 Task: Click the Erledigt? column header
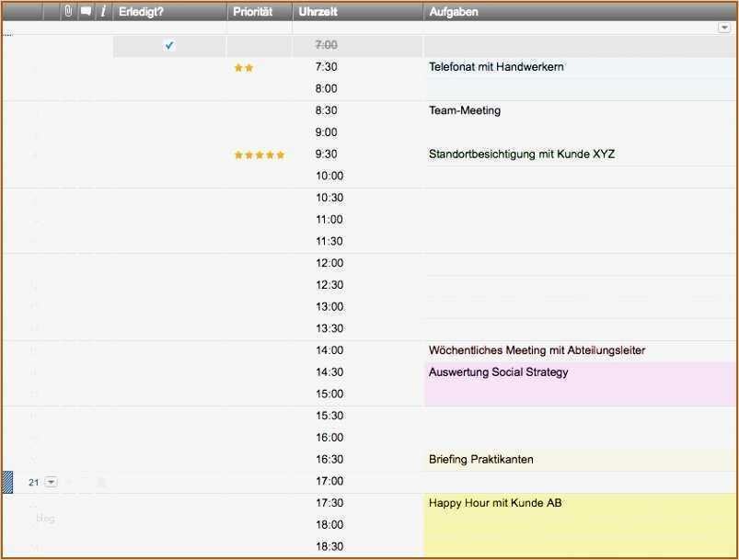click(x=169, y=12)
